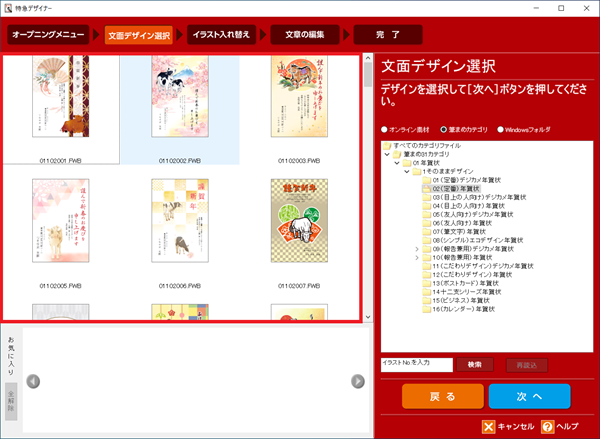
Task: Switch to the イラスト入れ替え step
Action: (x=221, y=35)
